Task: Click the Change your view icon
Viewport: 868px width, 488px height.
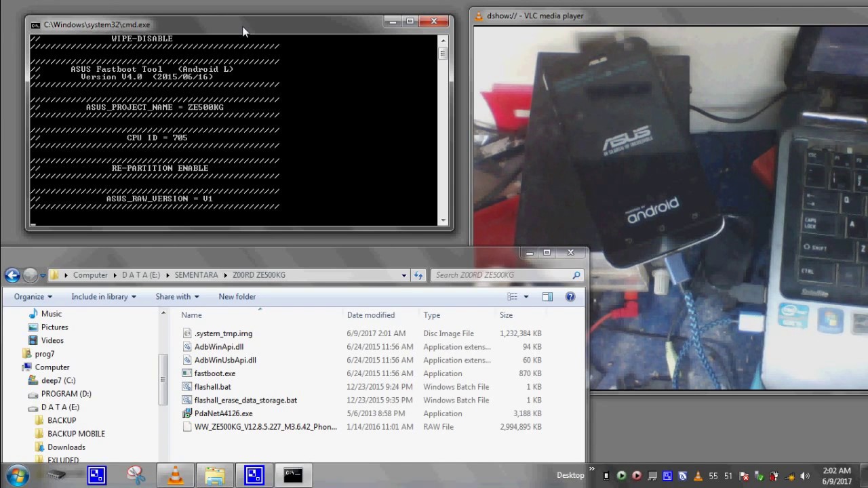Action: click(x=513, y=297)
